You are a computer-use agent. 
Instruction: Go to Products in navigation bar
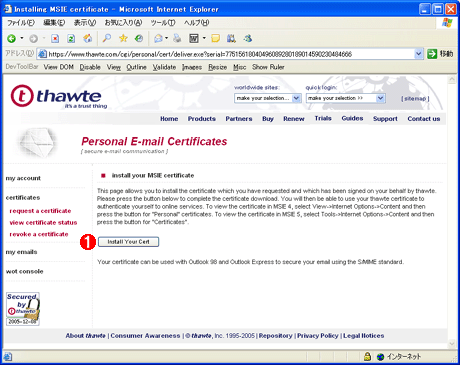coord(202,119)
